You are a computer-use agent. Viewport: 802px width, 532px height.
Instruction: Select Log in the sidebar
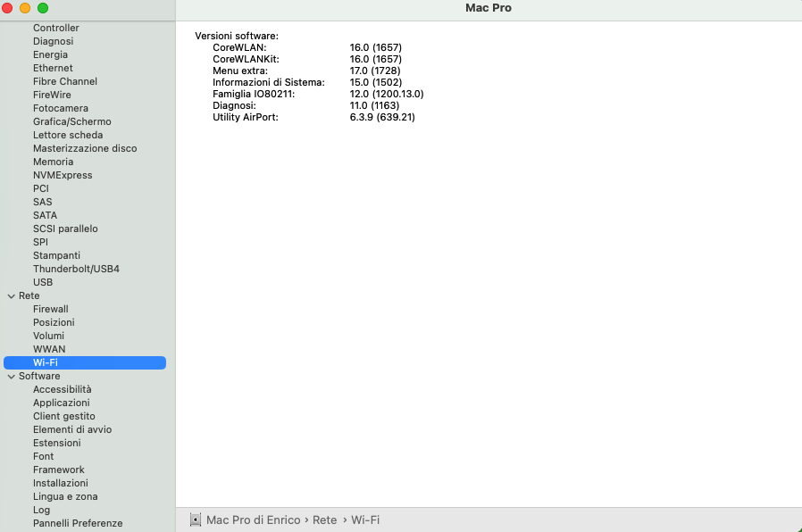[x=41, y=510]
